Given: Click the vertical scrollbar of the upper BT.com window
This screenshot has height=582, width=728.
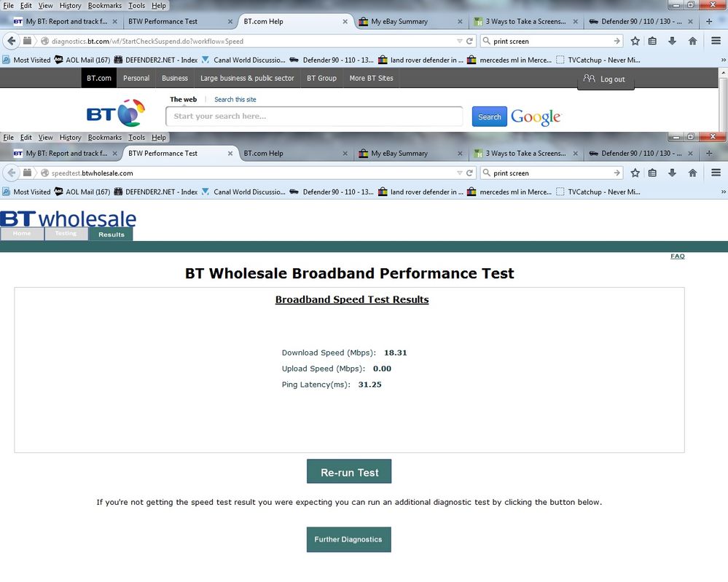Looking at the screenshot, I should (724, 100).
